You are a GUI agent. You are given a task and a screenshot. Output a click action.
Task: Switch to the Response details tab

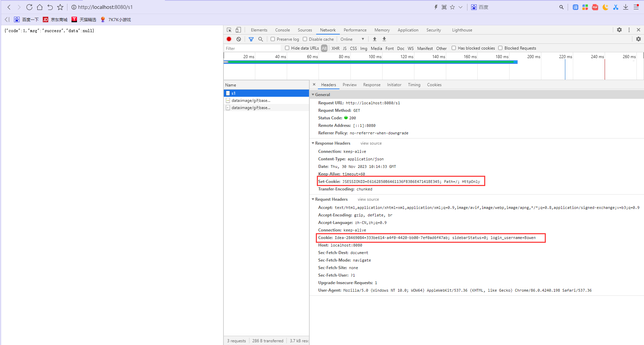point(372,85)
